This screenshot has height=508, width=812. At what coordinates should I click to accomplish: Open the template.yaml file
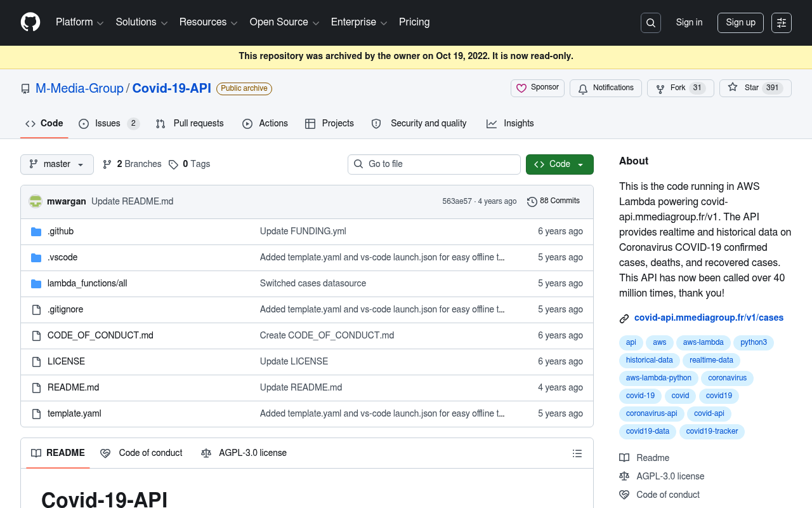pos(74,413)
